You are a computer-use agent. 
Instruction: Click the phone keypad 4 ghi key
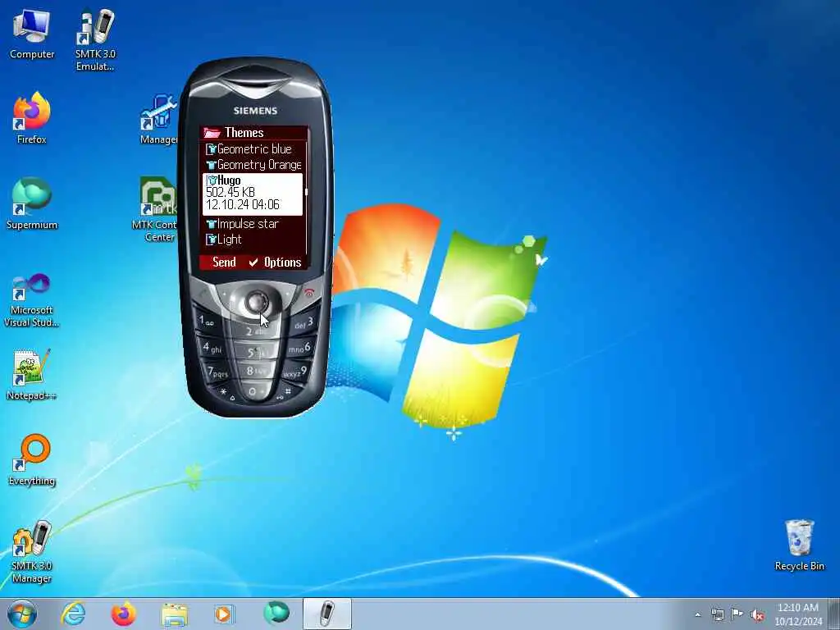(x=213, y=348)
